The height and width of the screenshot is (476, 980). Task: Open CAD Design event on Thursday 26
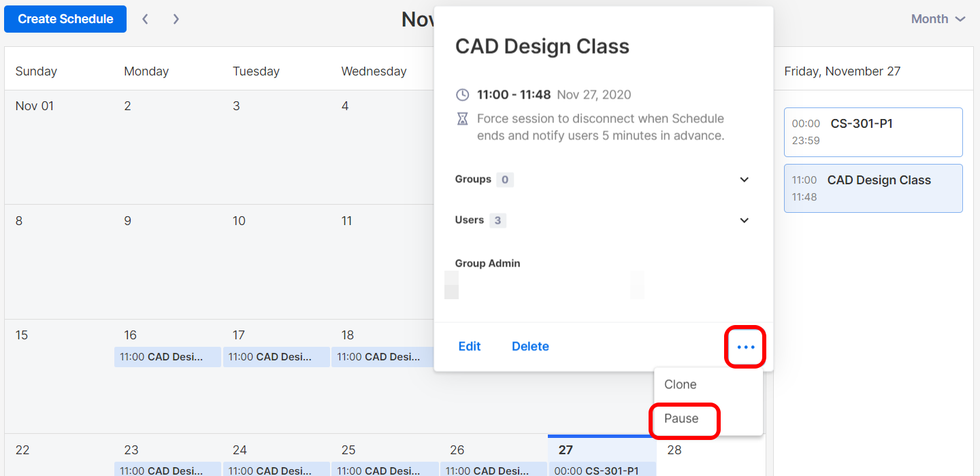tap(493, 470)
